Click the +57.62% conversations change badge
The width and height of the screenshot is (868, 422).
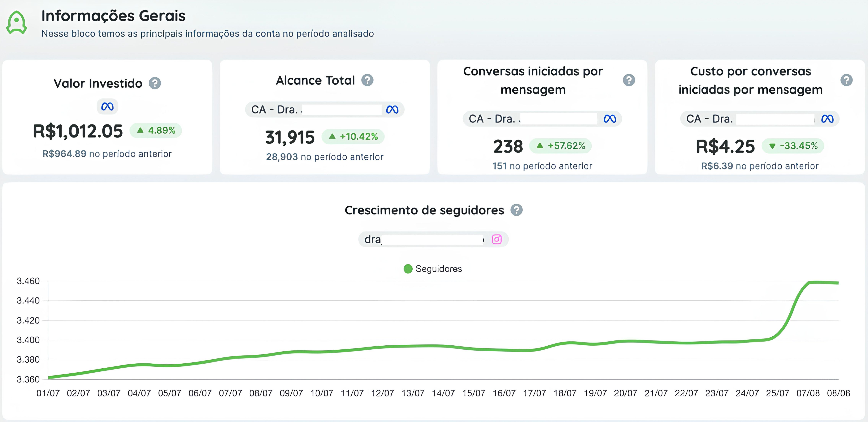[x=560, y=146]
